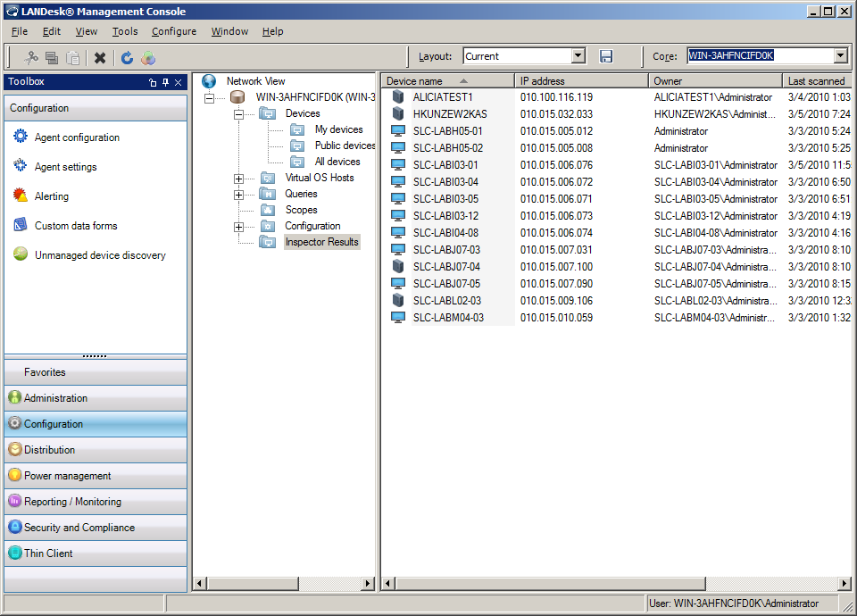The width and height of the screenshot is (857, 616).
Task: Open the Distribution toolbox group
Action: [x=96, y=450]
